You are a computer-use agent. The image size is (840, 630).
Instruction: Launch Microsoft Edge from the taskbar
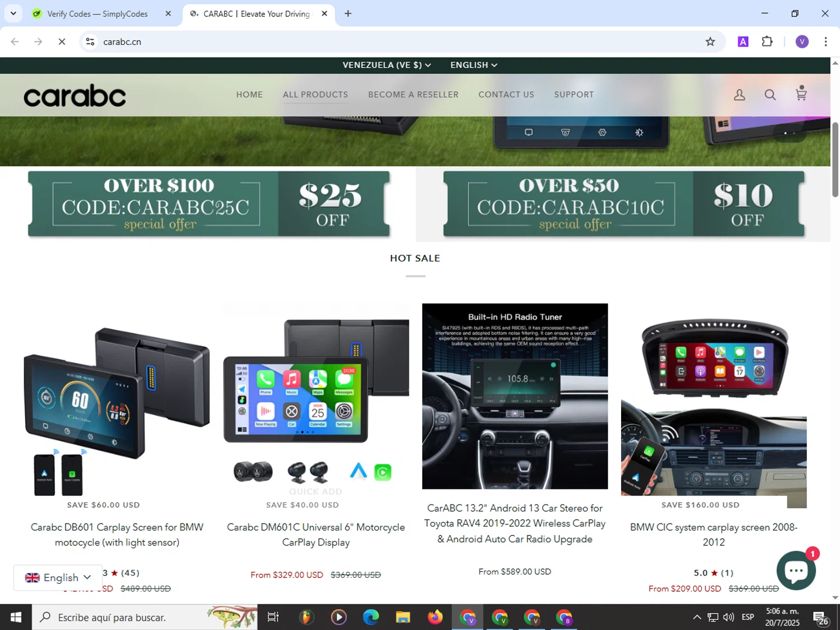371,617
